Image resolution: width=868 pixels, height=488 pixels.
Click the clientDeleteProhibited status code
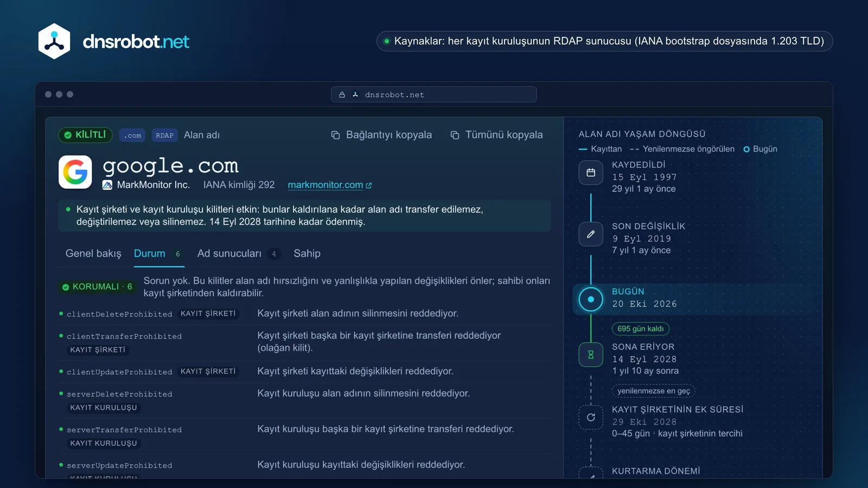[x=119, y=314]
